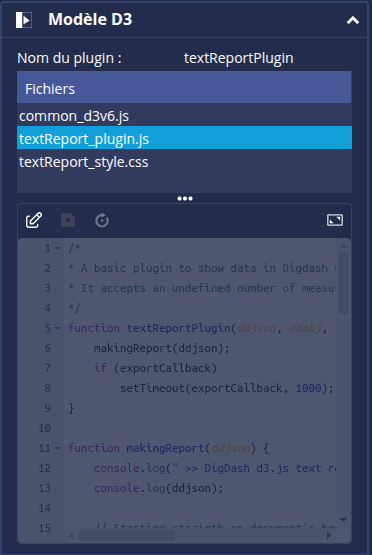Viewport: 372px width, 555px height.
Task: Click 'Modèle D3' panel title
Action: pyautogui.click(x=90, y=19)
